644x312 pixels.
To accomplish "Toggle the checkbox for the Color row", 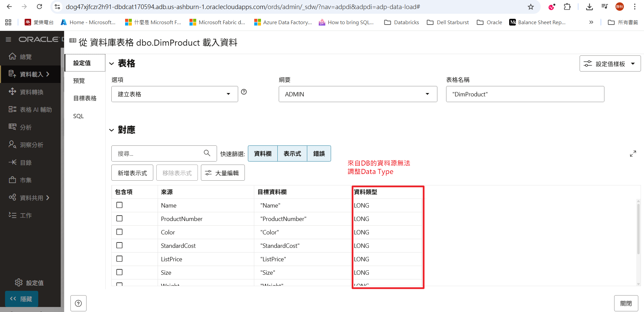I will 119,232.
